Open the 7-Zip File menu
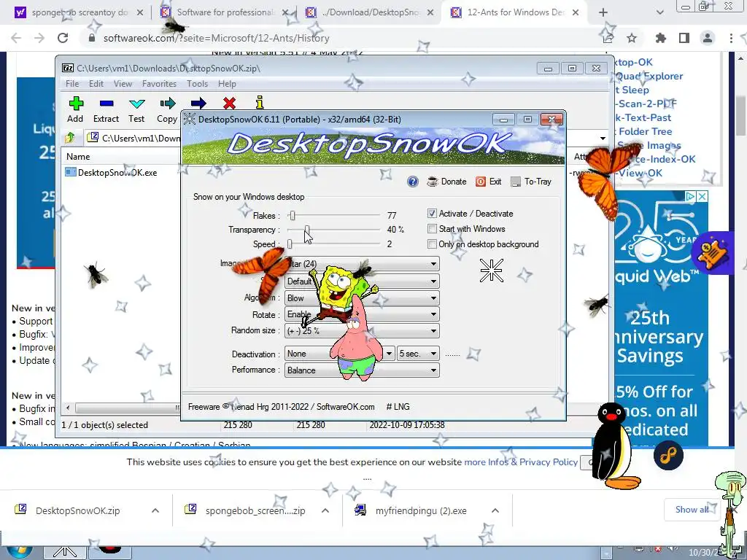 (72, 84)
